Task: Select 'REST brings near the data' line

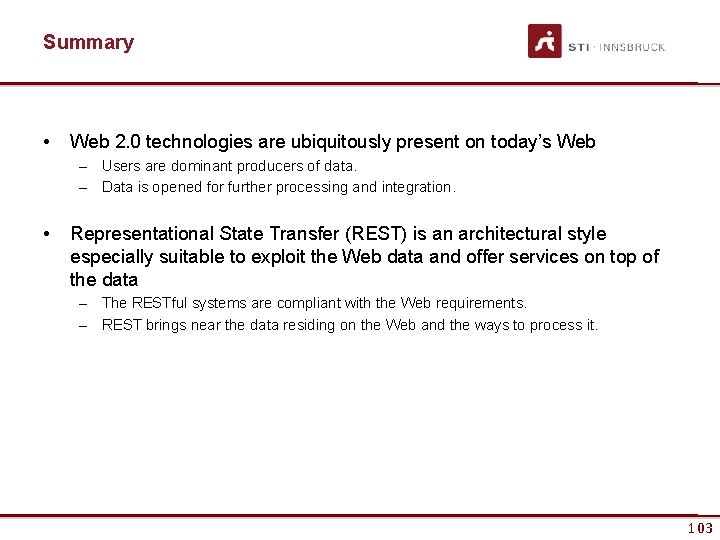Action: click(x=350, y=325)
